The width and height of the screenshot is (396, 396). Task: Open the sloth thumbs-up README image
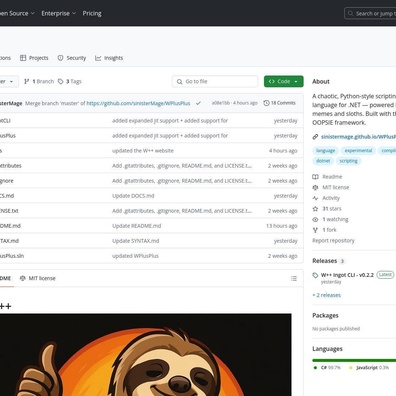[146, 355]
